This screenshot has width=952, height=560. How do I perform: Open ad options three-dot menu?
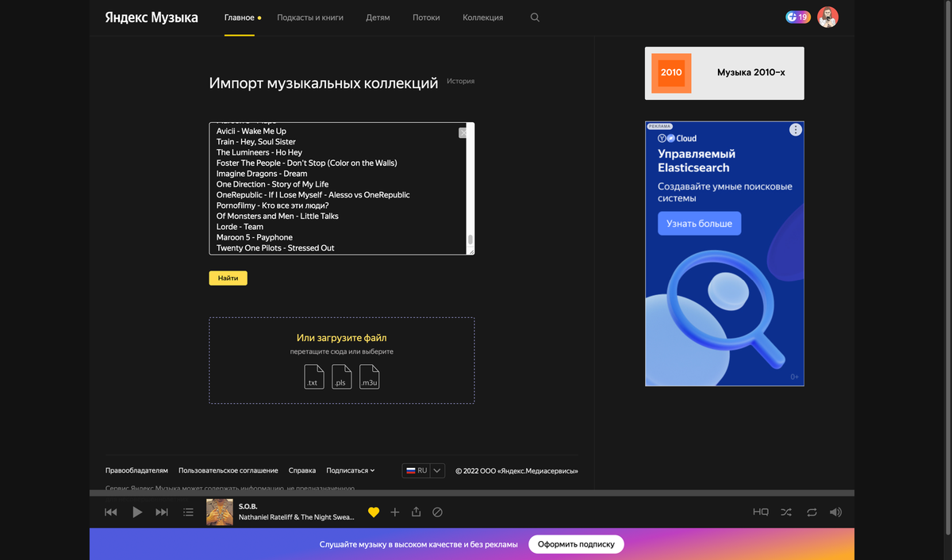(x=795, y=130)
